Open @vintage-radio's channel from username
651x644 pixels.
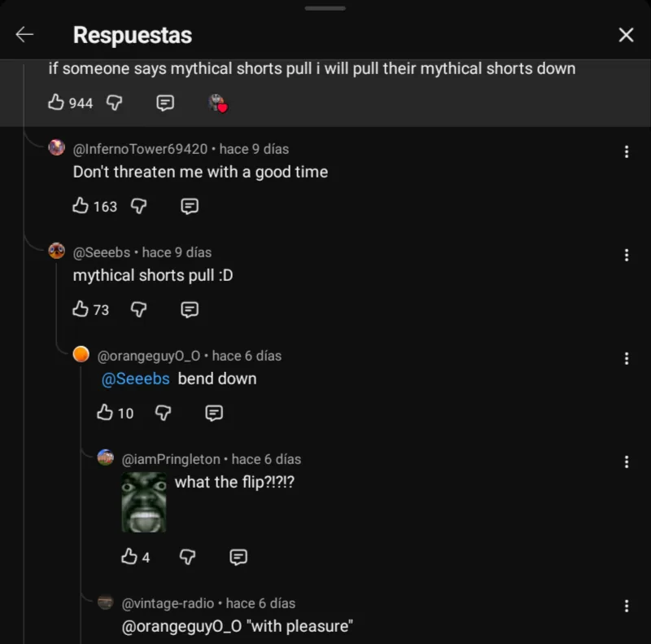(x=168, y=603)
